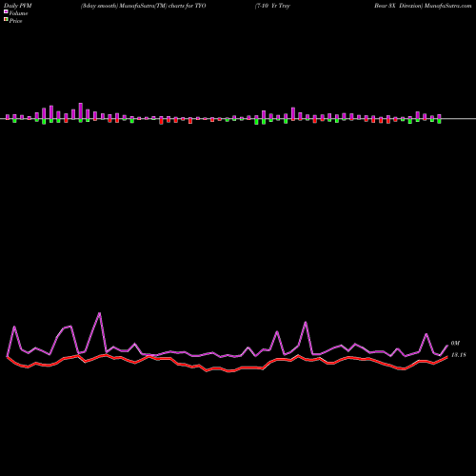Select the 'Volume' legend label
Image resolution: width=476 pixels, height=476 pixels.
point(18,13)
